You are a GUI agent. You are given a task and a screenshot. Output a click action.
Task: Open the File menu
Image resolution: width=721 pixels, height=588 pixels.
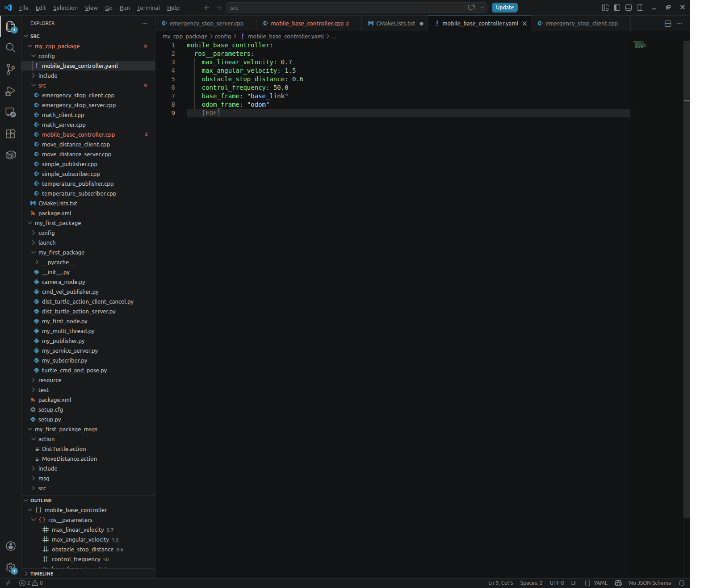[x=24, y=8]
